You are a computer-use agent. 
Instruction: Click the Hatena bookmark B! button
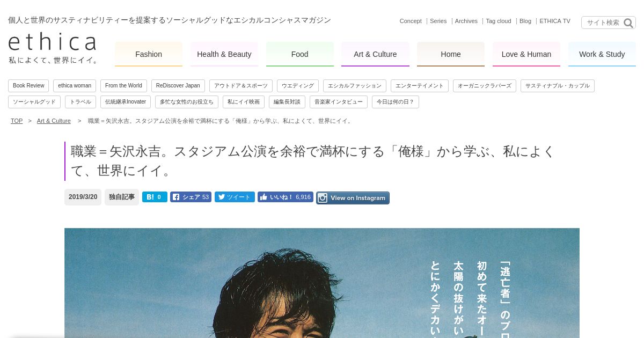[x=155, y=197]
